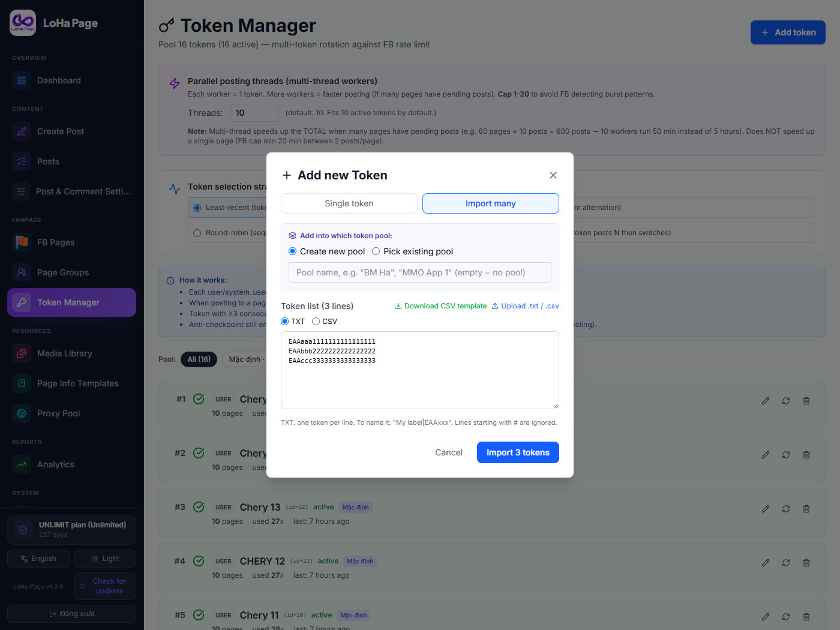Delete Chery 13 token trash icon
This screenshot has height=630, width=840.
(x=806, y=509)
